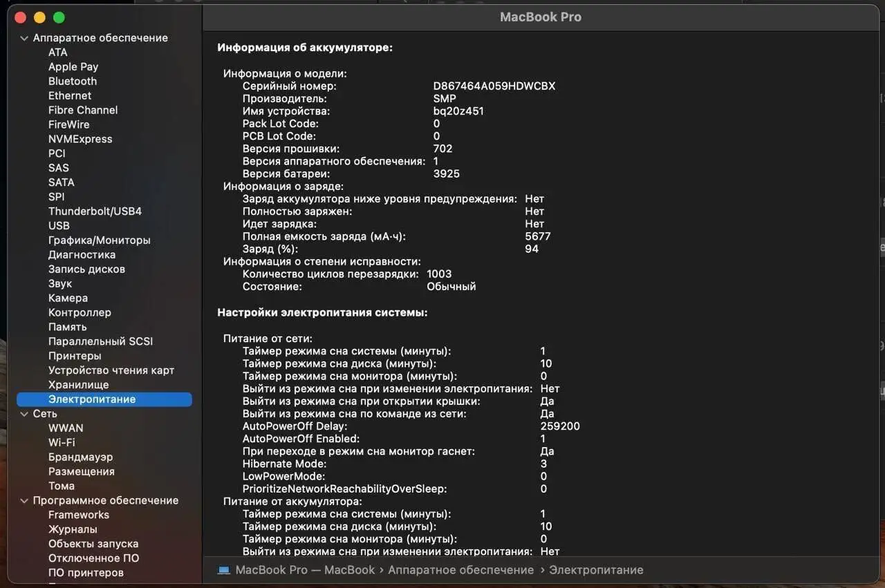885x588 pixels.
Task: Click Аппаратное обеспечение in the breadcrumb path
Action: (460, 570)
